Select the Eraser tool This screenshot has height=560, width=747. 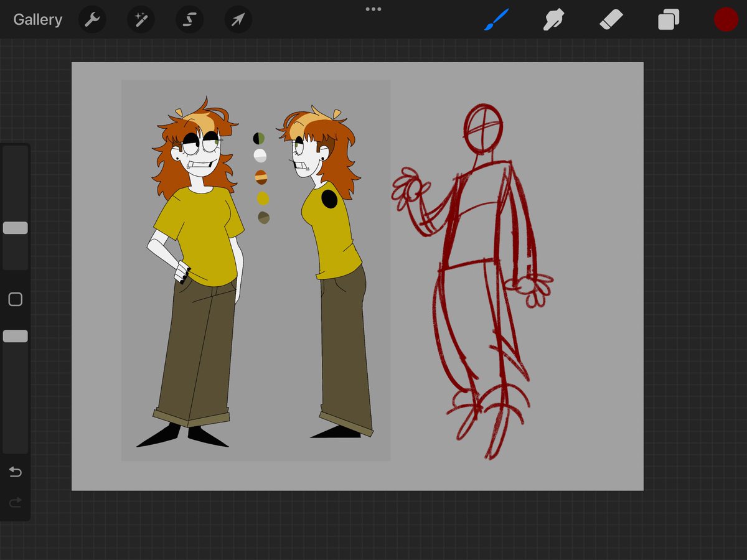pos(611,20)
